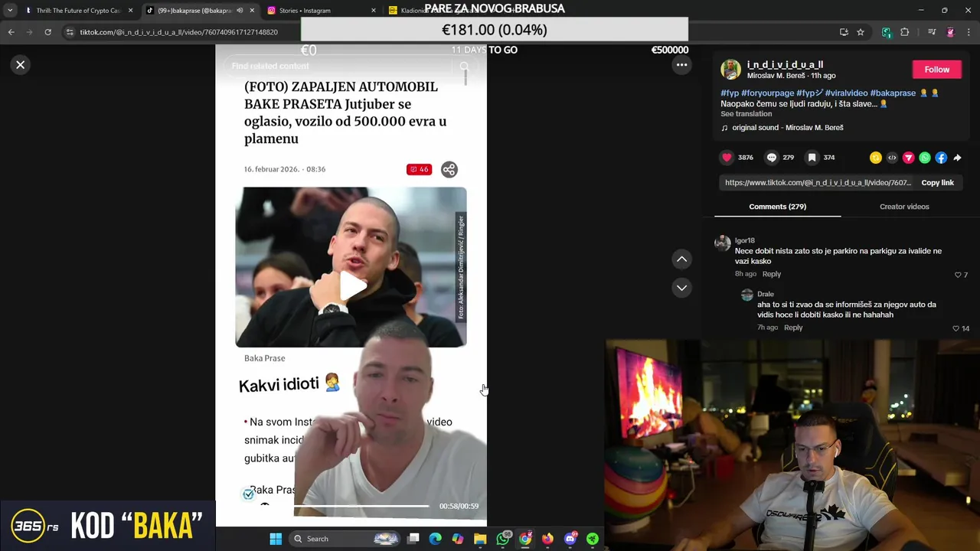Viewport: 980px width, 551px height.
Task: Bookmark this page with star icon
Action: point(861,32)
